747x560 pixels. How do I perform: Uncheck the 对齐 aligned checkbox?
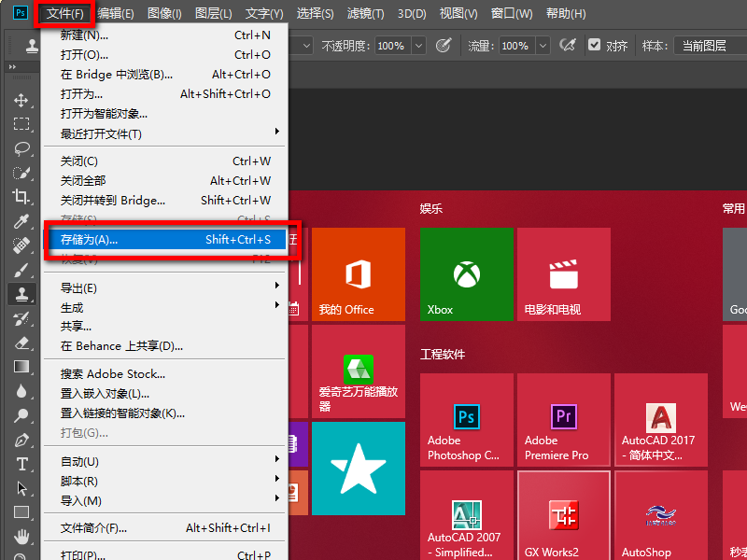(595, 43)
